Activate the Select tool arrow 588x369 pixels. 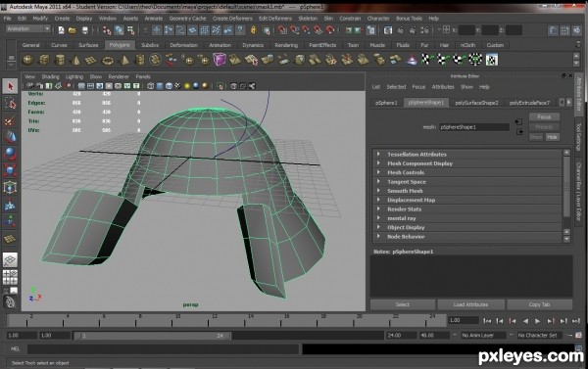(x=10, y=86)
